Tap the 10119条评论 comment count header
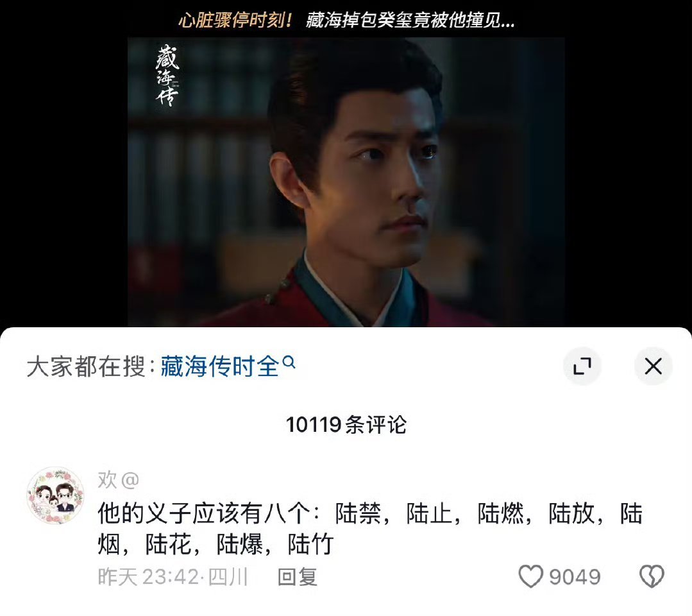The image size is (692, 616). pos(346,425)
